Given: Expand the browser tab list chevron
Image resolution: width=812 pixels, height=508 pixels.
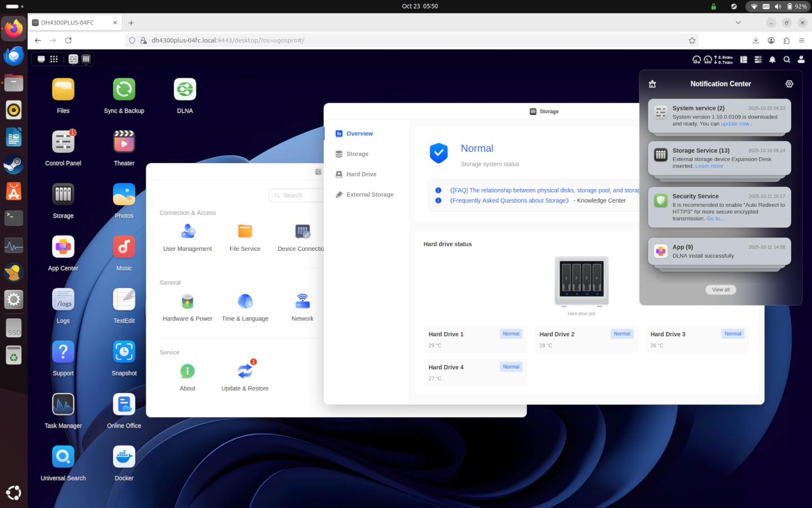Looking at the screenshot, I should (x=738, y=22).
